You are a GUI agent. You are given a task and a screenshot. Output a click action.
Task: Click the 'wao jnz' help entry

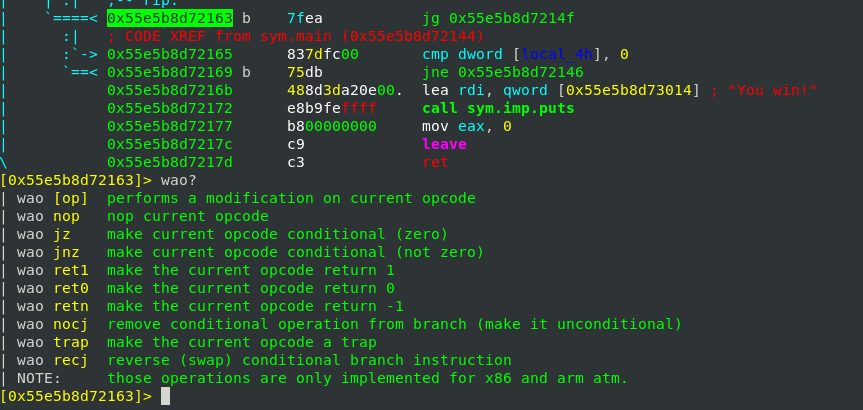pyautogui.click(x=46, y=252)
